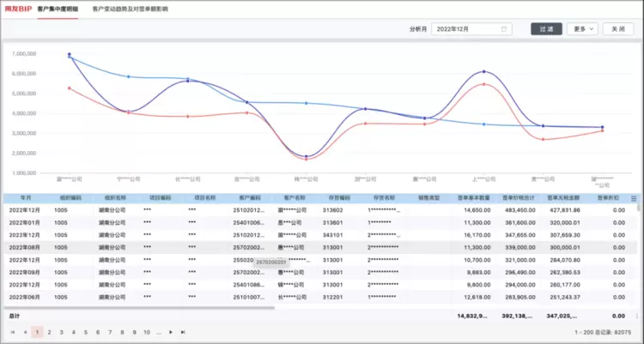Viewport: 644px width, 344px height.
Task: Click the 2022年12月 month input field
Action: pos(468,29)
